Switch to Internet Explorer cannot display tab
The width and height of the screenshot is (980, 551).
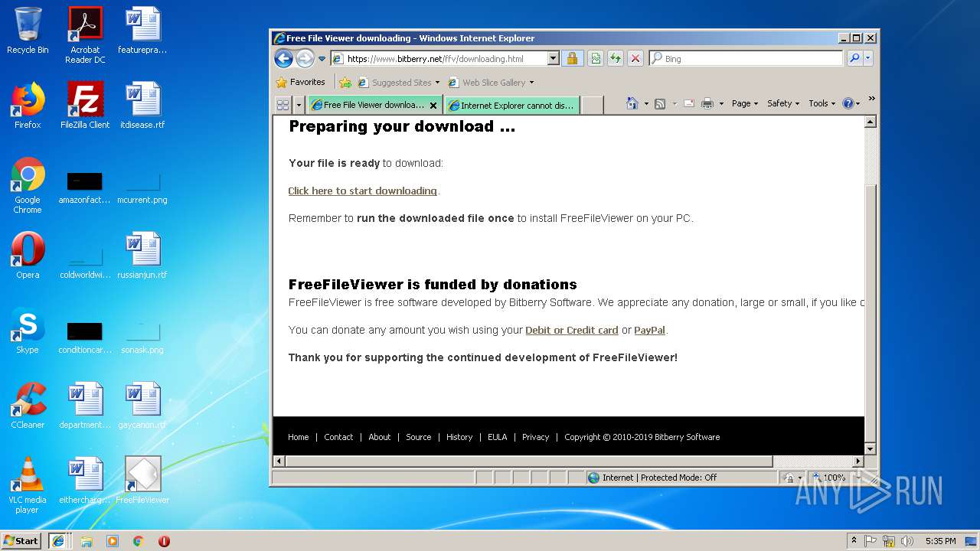click(x=511, y=106)
